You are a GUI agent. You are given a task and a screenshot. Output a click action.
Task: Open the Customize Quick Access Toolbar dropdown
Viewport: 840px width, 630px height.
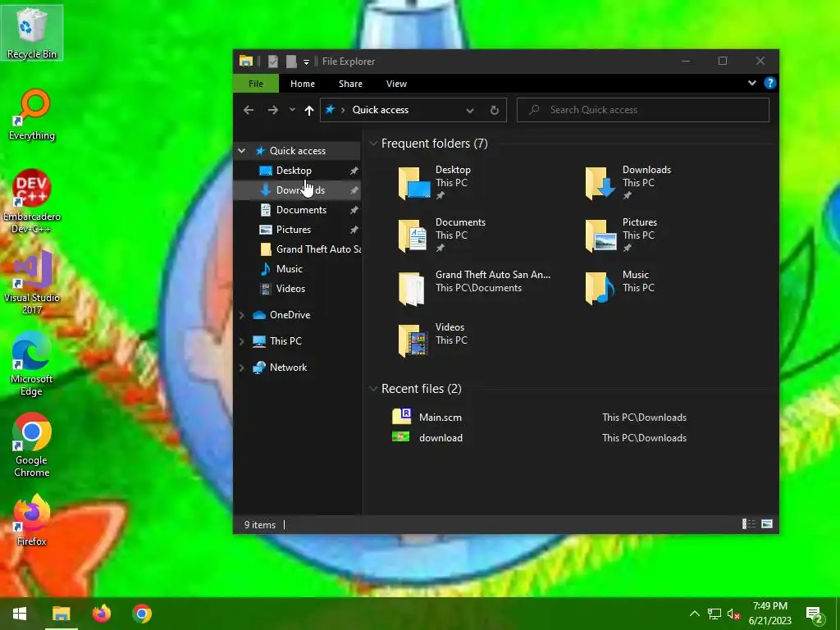pos(307,62)
